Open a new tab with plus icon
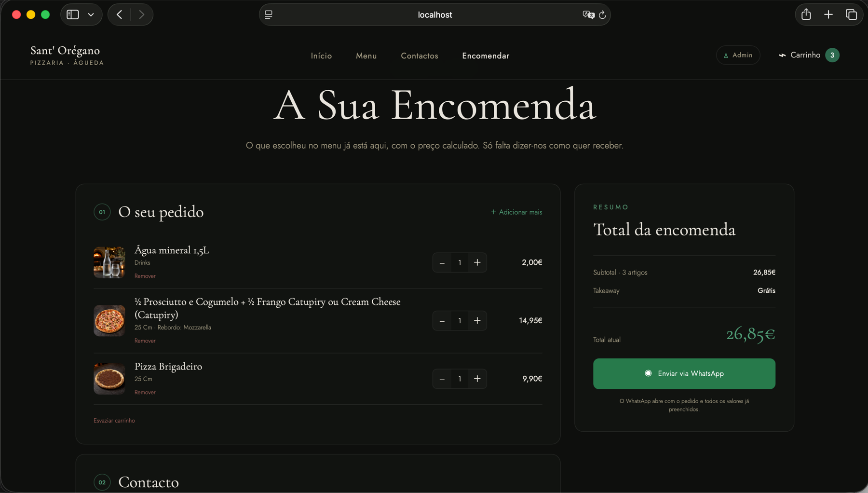This screenshot has height=493, width=868. tap(828, 14)
